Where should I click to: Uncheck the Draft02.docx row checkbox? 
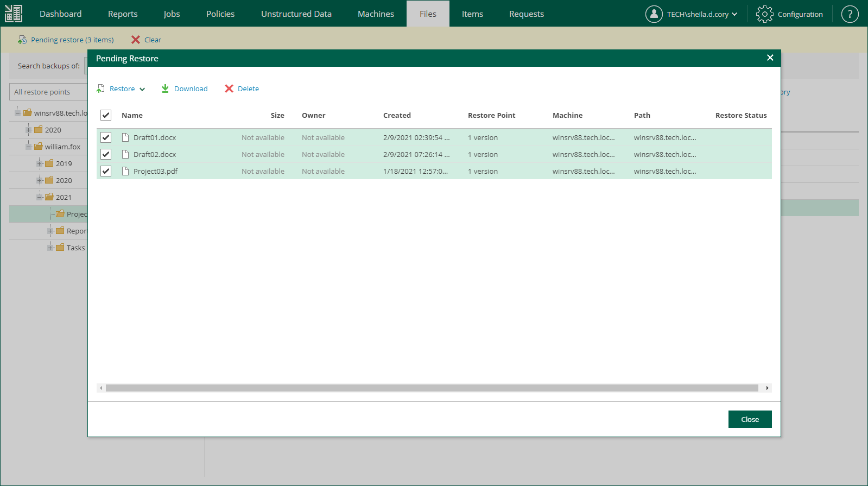[106, 154]
